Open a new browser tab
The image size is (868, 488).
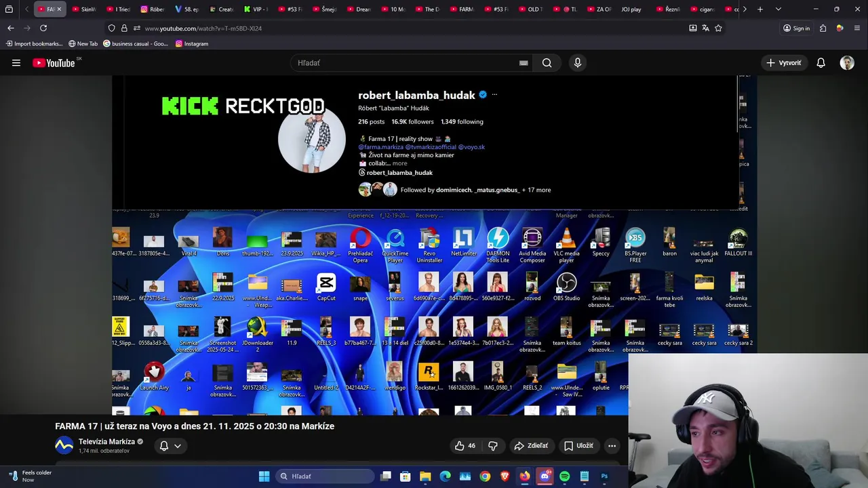point(760,9)
